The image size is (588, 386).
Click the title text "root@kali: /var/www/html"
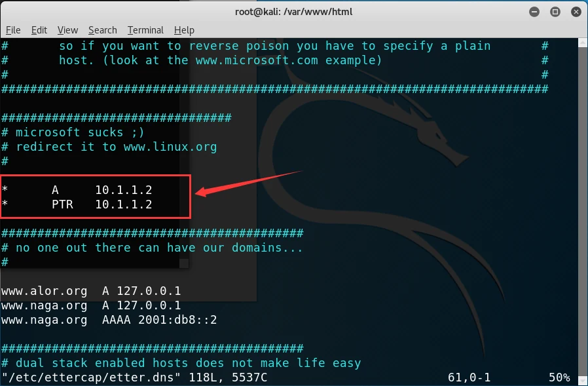tap(293, 12)
